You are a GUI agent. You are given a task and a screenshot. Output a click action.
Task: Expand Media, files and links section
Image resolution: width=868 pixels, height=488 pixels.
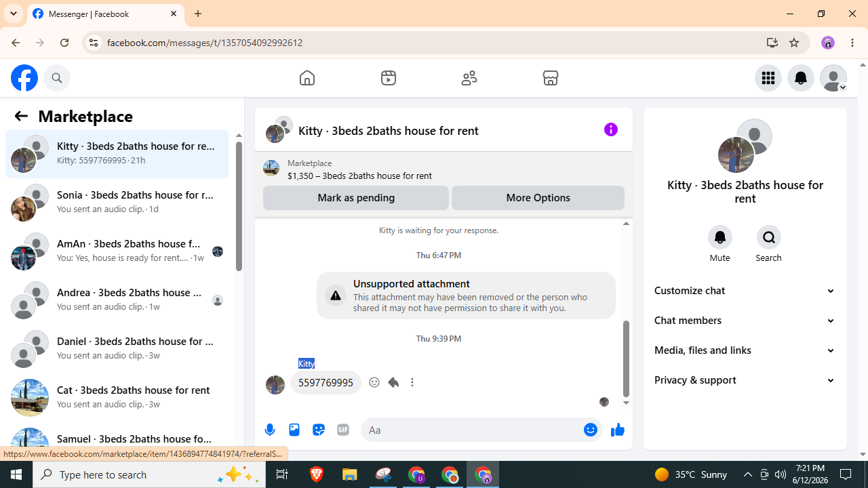[x=745, y=350]
